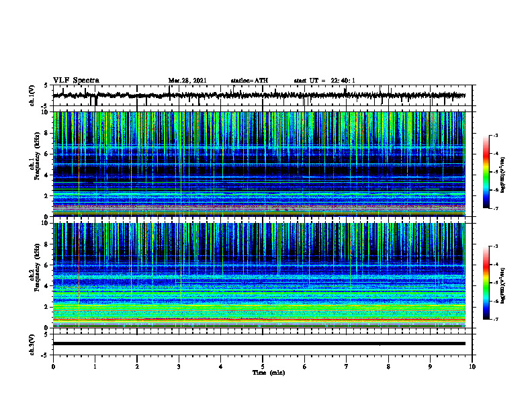This screenshot has height=411, width=532.
Task: Click the "1" minute tick label
Action: pos(95,367)
